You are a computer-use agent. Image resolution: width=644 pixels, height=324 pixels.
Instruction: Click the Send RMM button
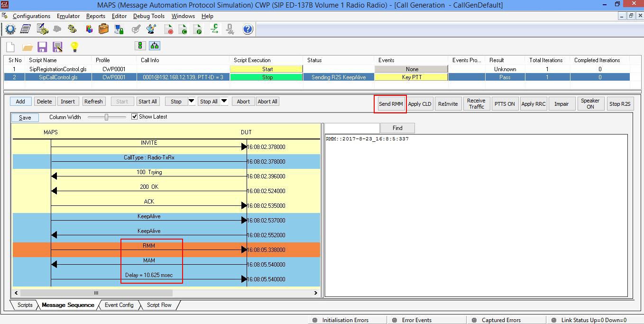coord(391,104)
